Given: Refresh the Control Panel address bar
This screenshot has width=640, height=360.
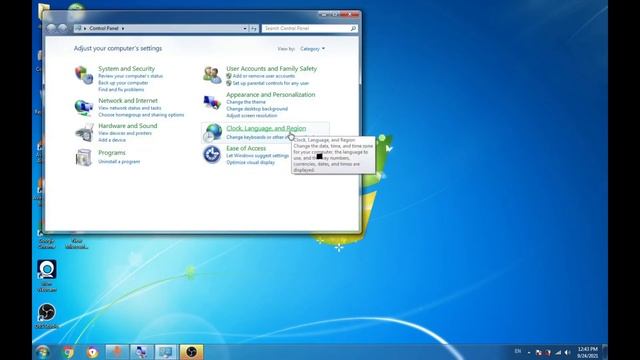Looking at the screenshot, I should (x=254, y=28).
